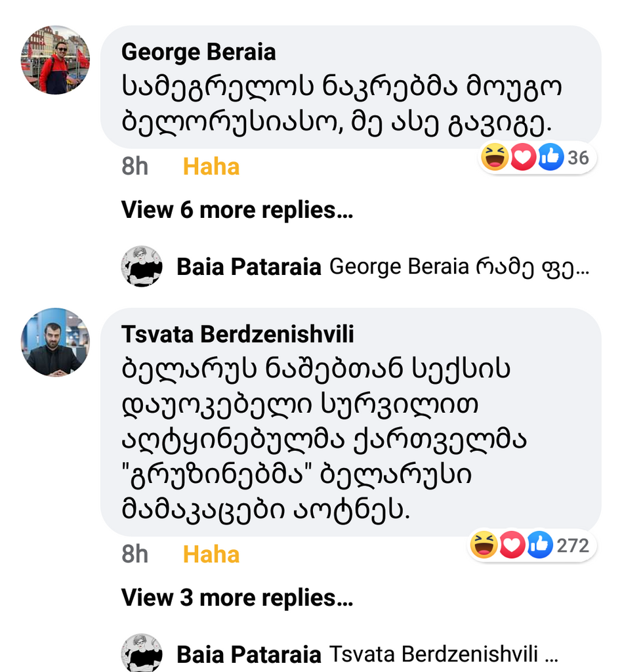
Task: Click Baia Pataraia's avatar replying to George Beraia
Action: click(142, 266)
